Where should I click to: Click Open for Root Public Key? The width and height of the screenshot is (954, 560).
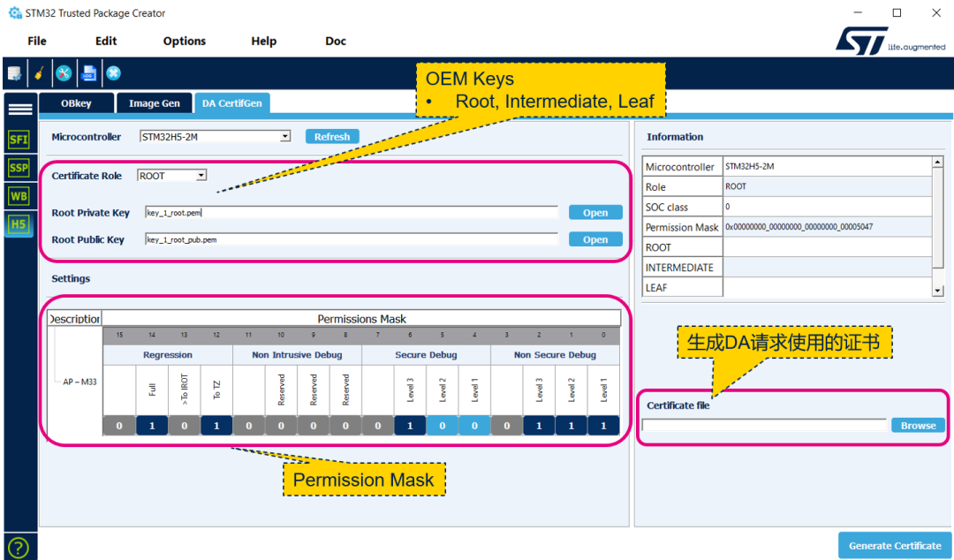click(595, 239)
